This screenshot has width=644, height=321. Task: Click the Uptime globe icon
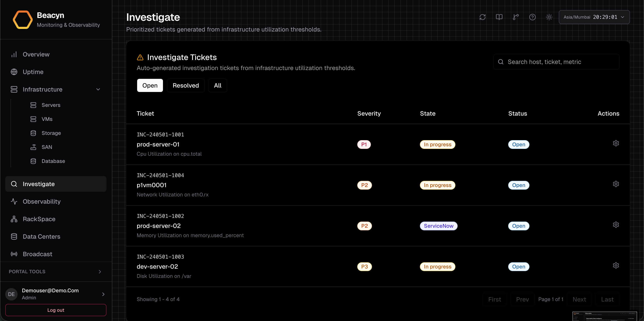point(14,72)
